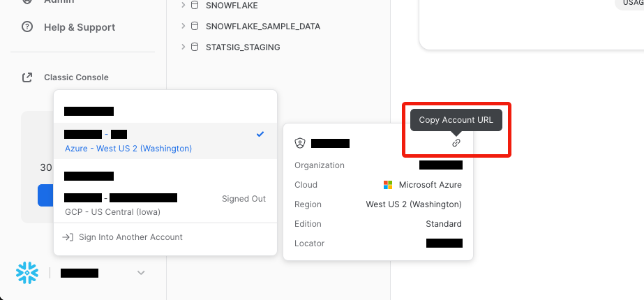The image size is (644, 300).
Task: Open the account switcher chevron dropdown
Action: (141, 273)
